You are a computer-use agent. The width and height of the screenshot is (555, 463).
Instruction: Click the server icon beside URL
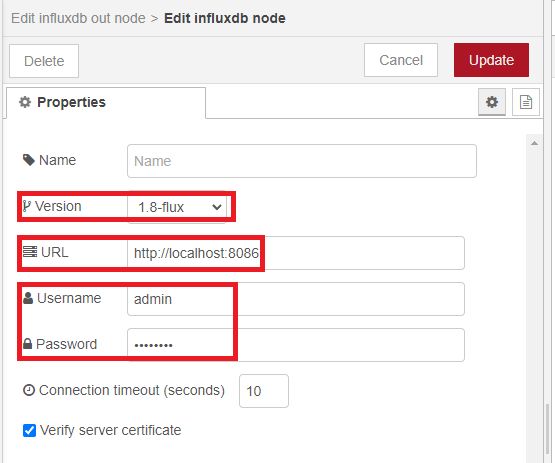[x=30, y=252]
